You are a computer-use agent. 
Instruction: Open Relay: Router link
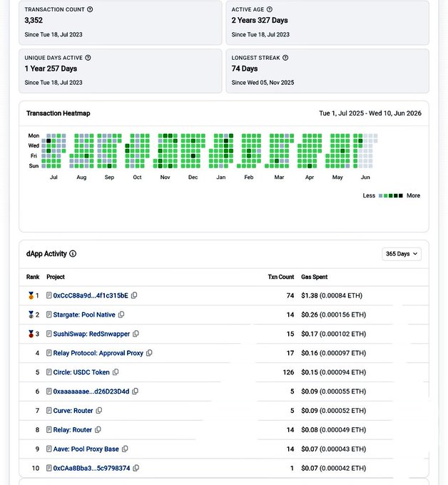72,429
